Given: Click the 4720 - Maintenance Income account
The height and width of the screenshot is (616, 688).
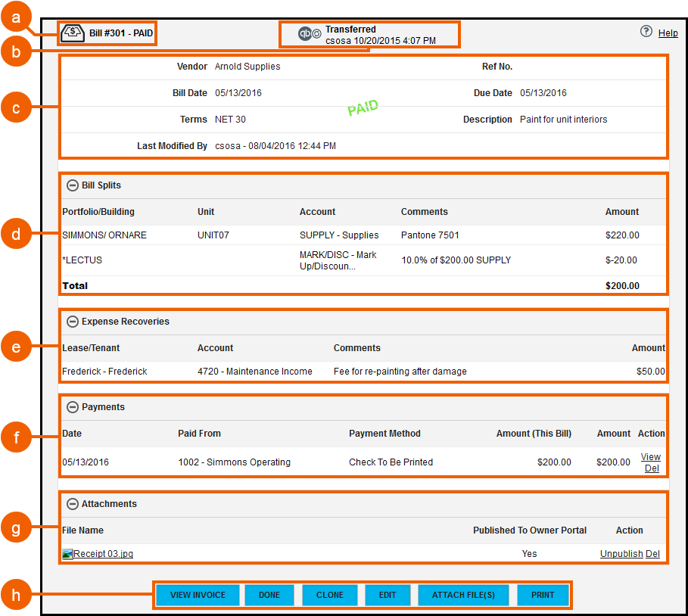Looking at the screenshot, I should pyautogui.click(x=255, y=371).
